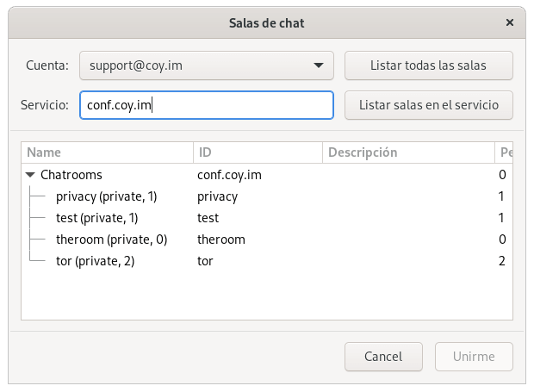Open the Cuenta account dropdown
This screenshot has height=392, width=534.
(x=206, y=65)
